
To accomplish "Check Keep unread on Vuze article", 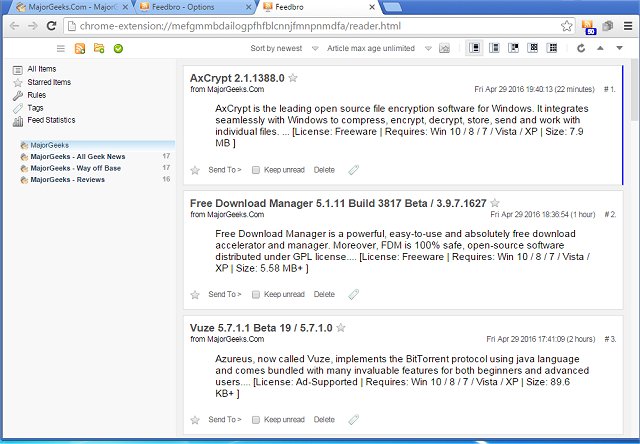I will click(x=256, y=420).
